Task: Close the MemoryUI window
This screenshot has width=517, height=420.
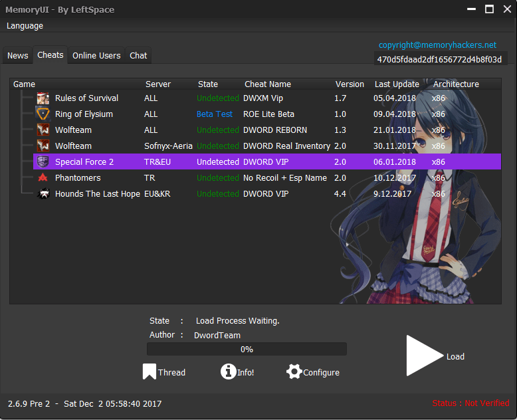Action: coord(507,9)
